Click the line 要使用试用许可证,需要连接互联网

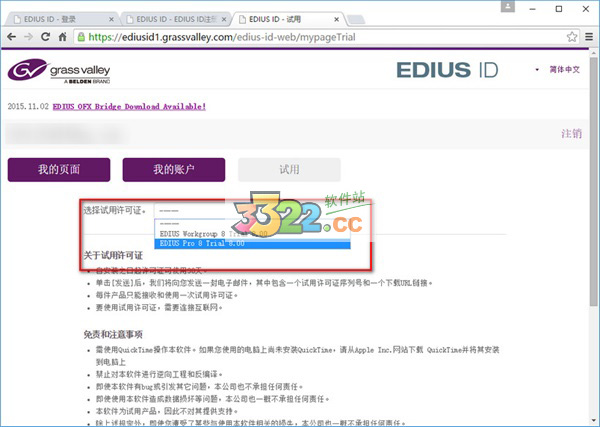pyautogui.click(x=159, y=308)
